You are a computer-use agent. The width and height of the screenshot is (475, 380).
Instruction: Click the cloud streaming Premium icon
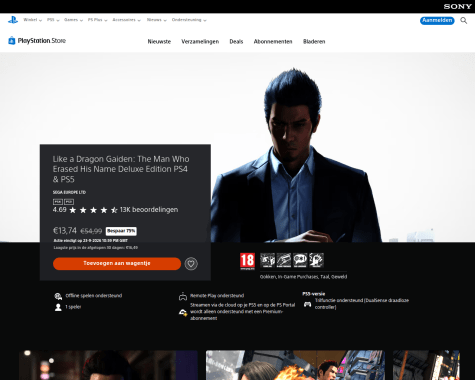pyautogui.click(x=183, y=312)
